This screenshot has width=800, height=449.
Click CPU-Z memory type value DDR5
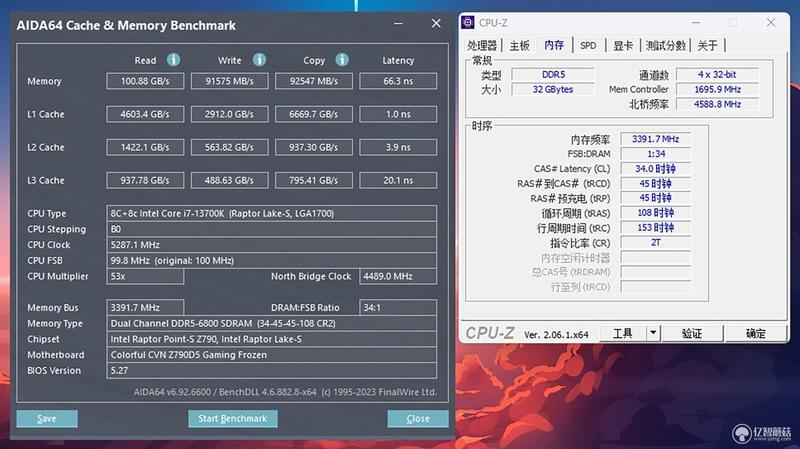point(553,74)
